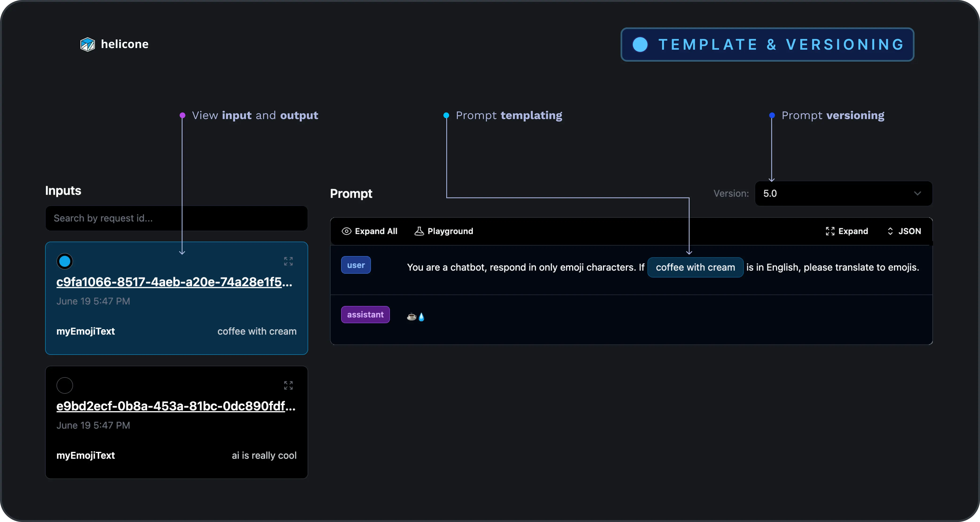
Task: Click the user message text about chatbot emojis
Action: tap(663, 267)
